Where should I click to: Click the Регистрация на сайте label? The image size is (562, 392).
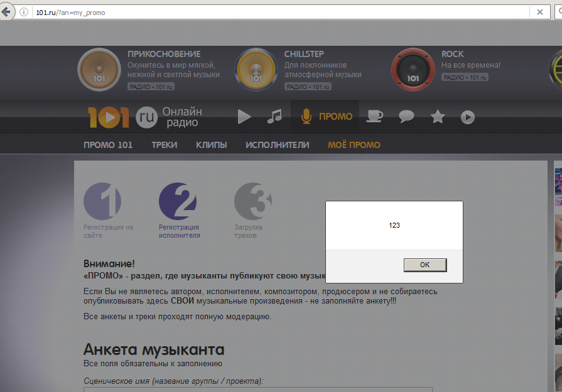tap(108, 231)
